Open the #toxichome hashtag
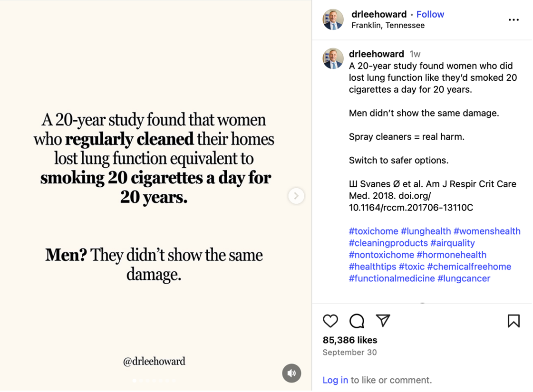This screenshot has width=533, height=392. point(373,231)
